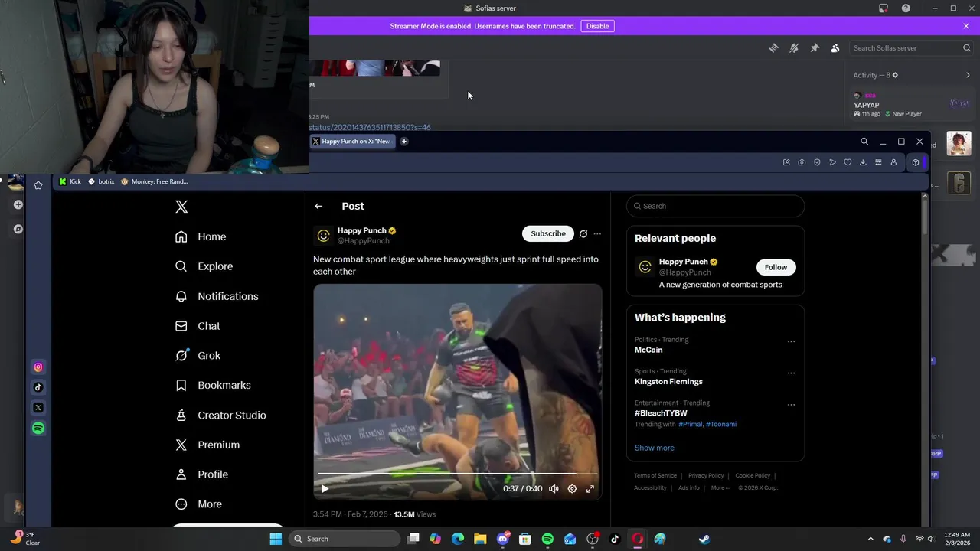
Task: Expand the More menu in X sidebar
Action: (x=199, y=504)
